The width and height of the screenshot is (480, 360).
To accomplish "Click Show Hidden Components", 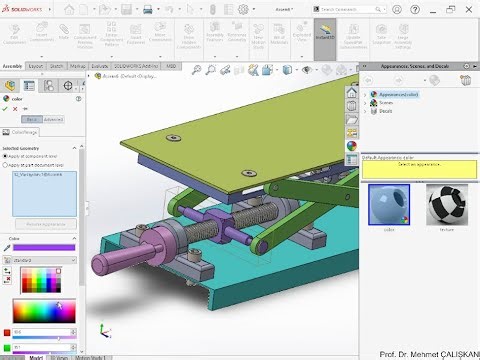I will pyautogui.click(x=189, y=37).
